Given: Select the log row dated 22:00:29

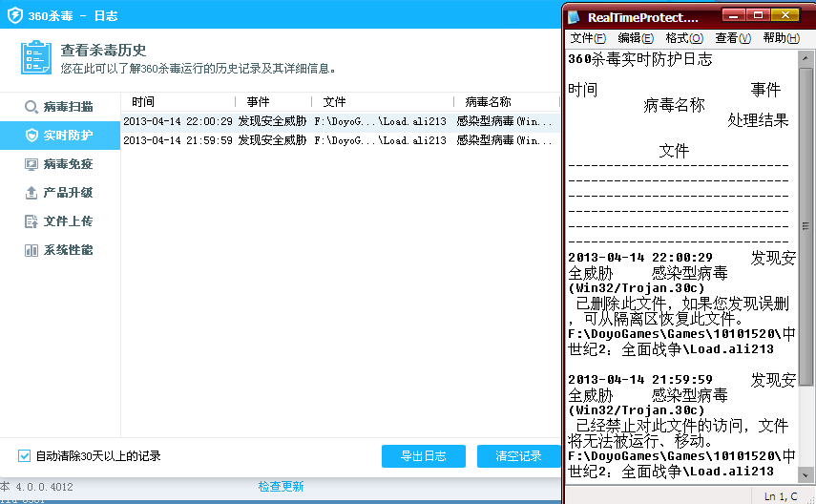Looking at the screenshot, I should [x=341, y=121].
